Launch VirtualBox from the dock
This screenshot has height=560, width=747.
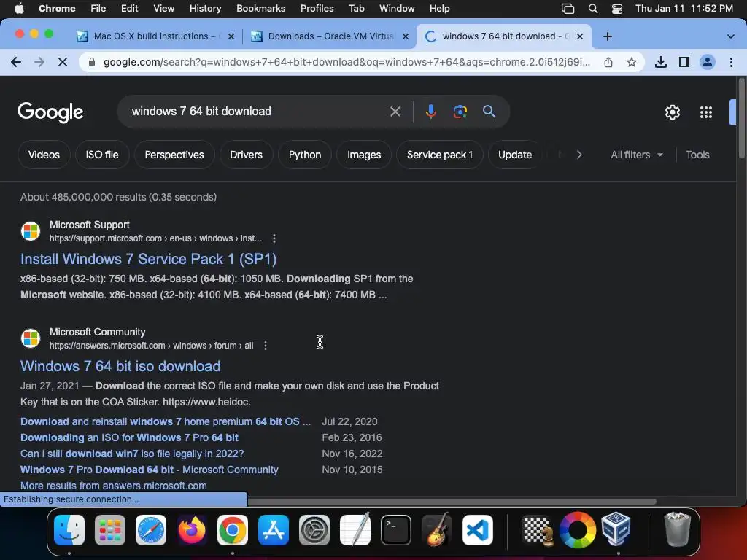tap(616, 529)
